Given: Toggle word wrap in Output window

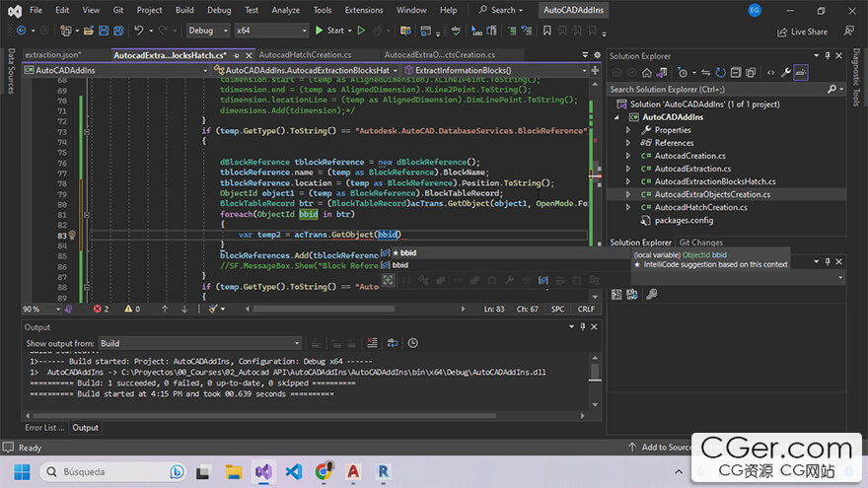Looking at the screenshot, I should pos(393,343).
